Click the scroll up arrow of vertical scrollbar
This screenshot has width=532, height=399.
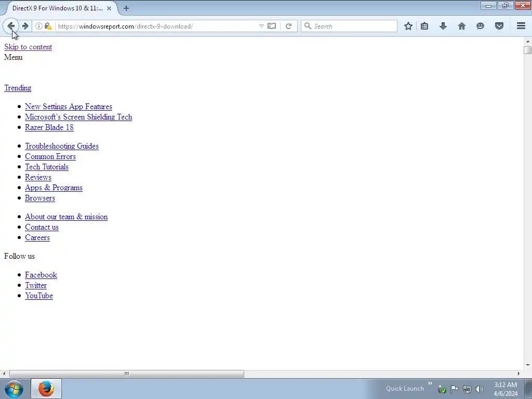point(527,42)
